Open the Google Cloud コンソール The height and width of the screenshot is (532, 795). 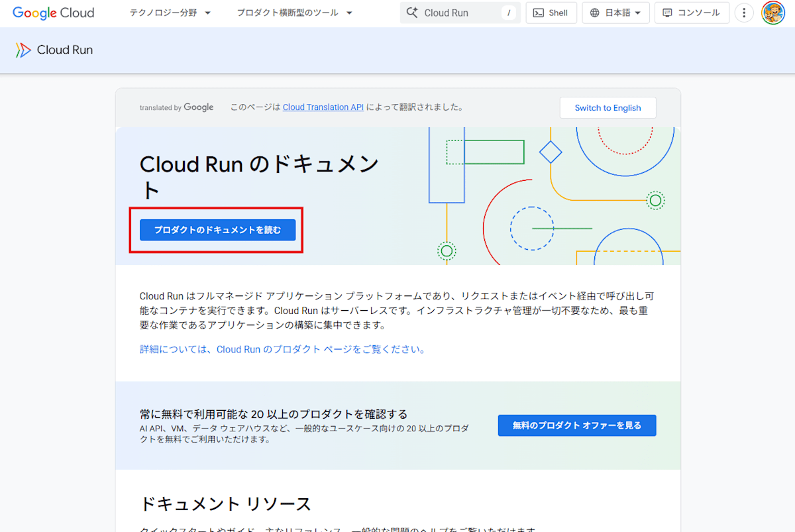(692, 13)
